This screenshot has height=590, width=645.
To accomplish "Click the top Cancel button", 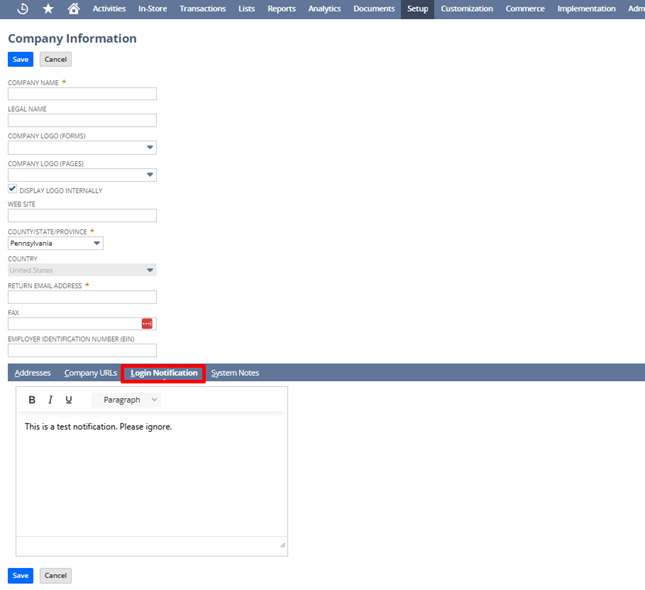I will [56, 59].
